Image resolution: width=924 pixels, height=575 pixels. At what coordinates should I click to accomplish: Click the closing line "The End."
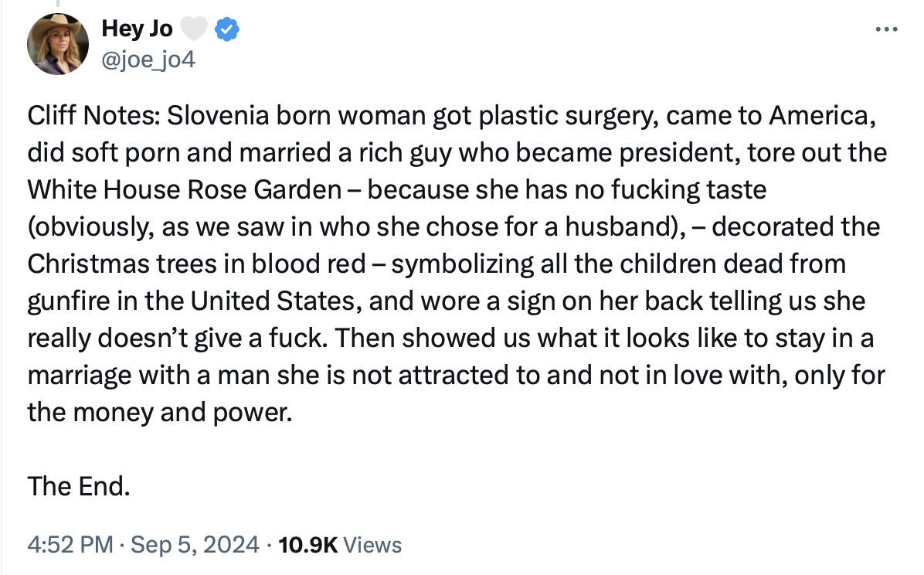78,487
